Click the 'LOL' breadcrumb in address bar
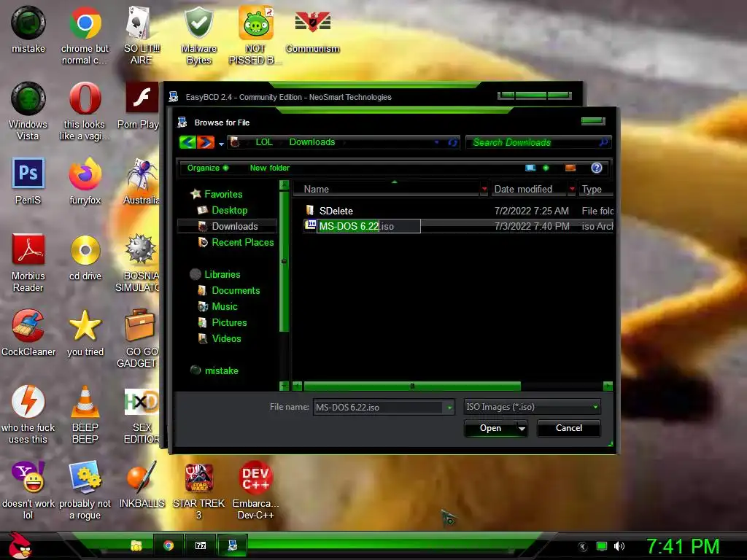 click(x=264, y=142)
